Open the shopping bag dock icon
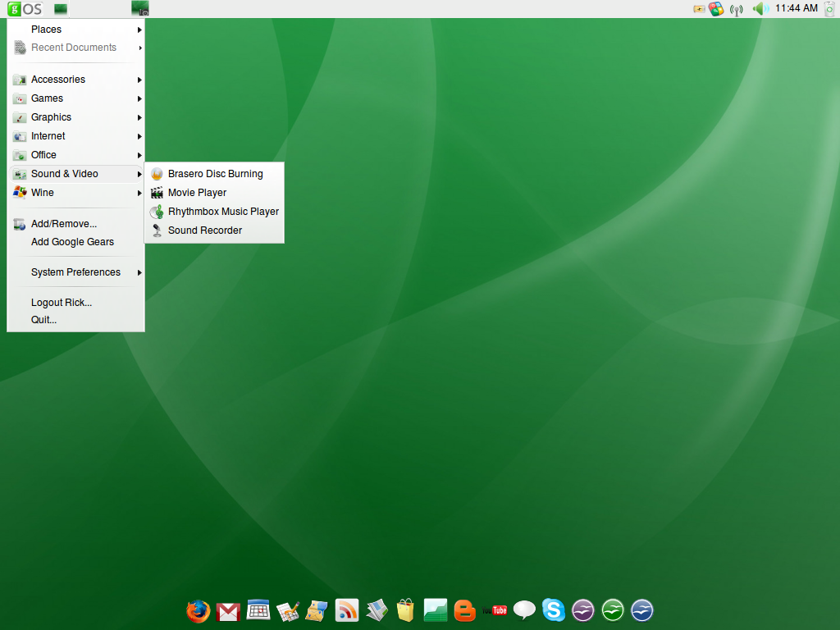Image resolution: width=840 pixels, height=630 pixels. (x=405, y=610)
